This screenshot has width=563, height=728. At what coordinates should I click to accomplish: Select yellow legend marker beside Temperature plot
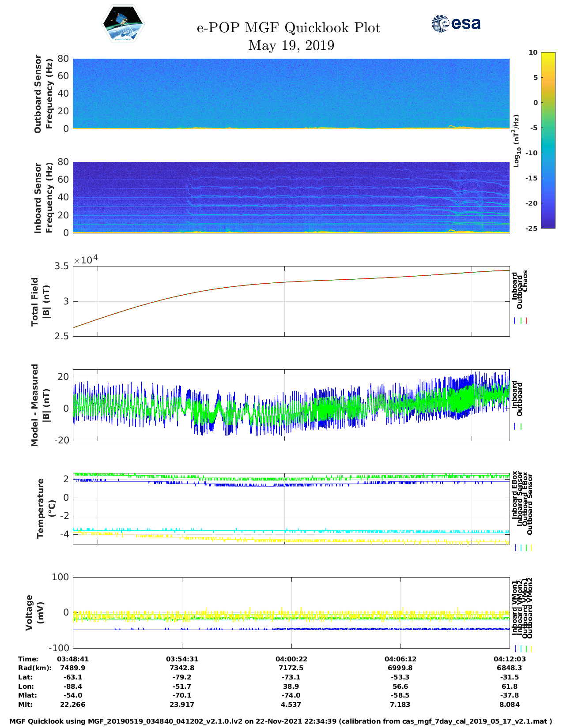pyautogui.click(x=531, y=548)
